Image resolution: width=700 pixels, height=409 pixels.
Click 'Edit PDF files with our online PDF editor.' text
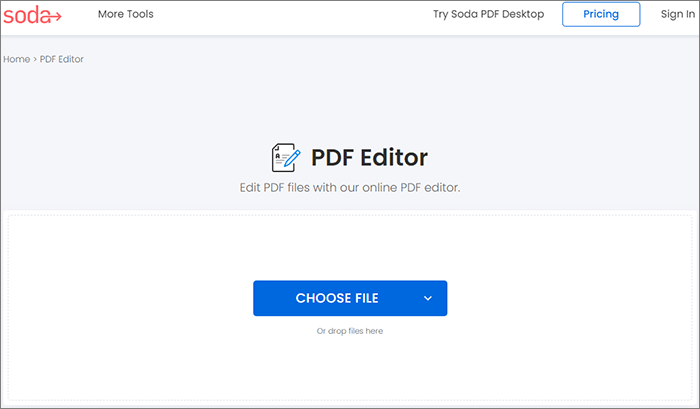pos(350,188)
